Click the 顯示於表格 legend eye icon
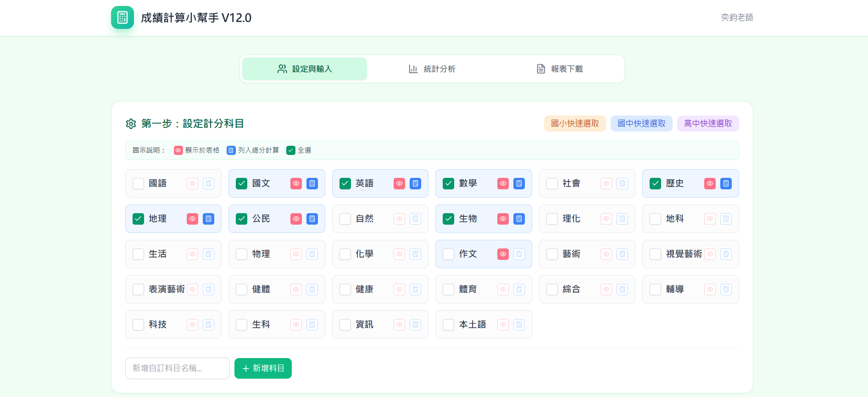Image resolution: width=868 pixels, height=397 pixels. pyautogui.click(x=178, y=150)
